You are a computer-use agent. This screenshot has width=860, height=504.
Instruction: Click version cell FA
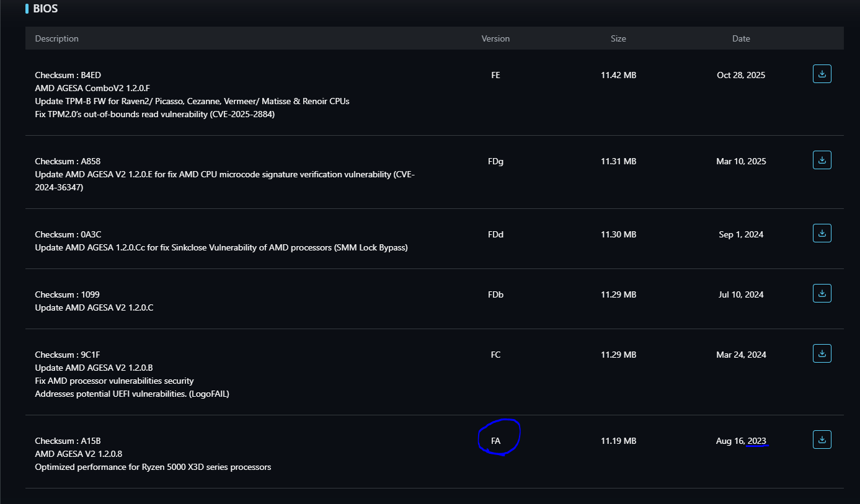point(495,441)
